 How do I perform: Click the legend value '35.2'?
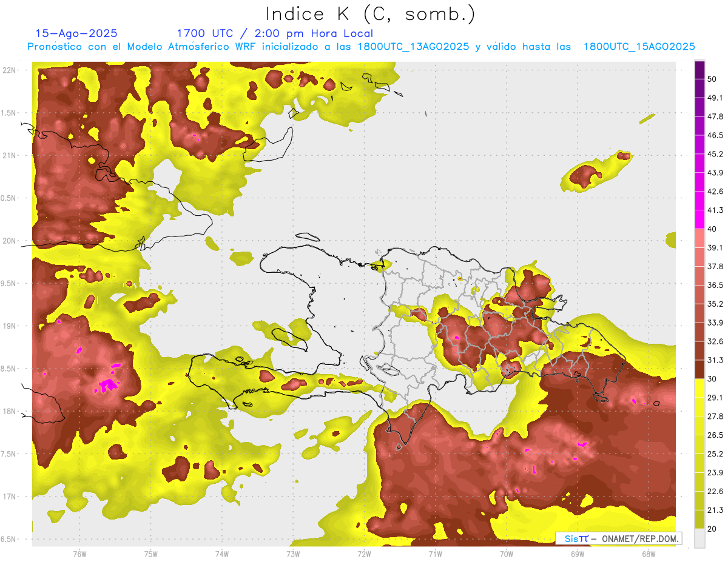click(715, 304)
